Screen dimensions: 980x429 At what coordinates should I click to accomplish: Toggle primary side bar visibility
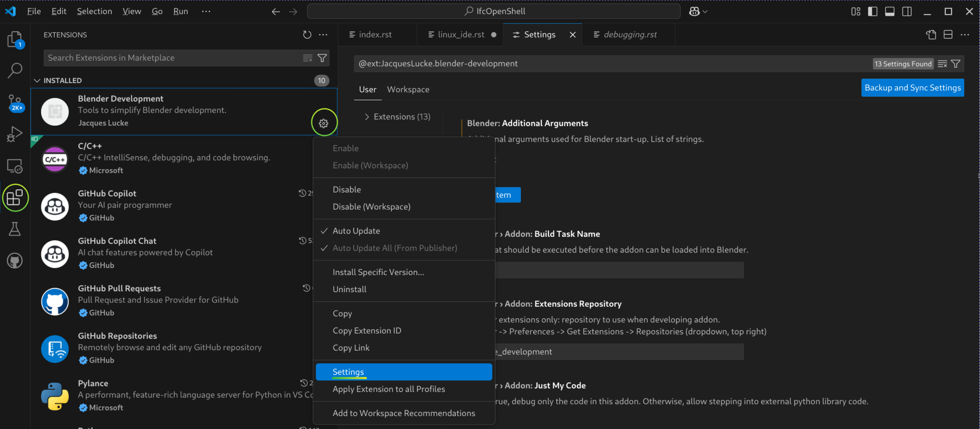(x=873, y=11)
